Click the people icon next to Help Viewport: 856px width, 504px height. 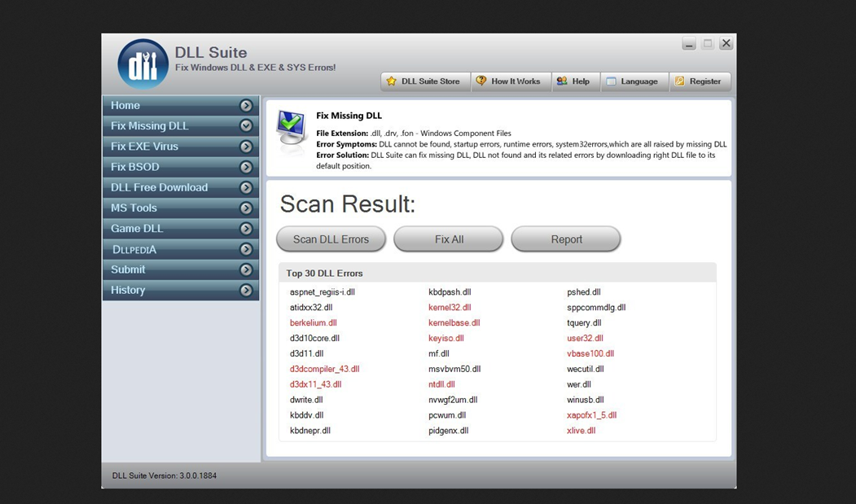point(562,81)
